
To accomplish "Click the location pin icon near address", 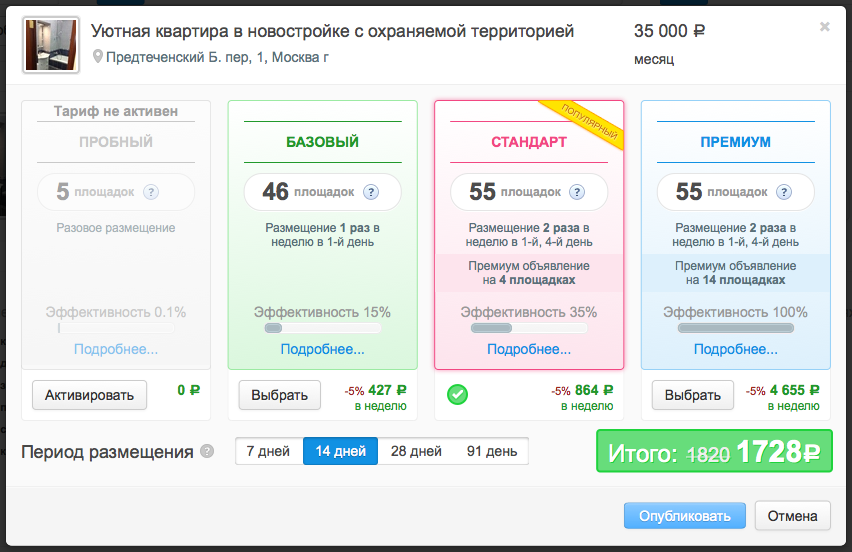I will click(x=97, y=57).
